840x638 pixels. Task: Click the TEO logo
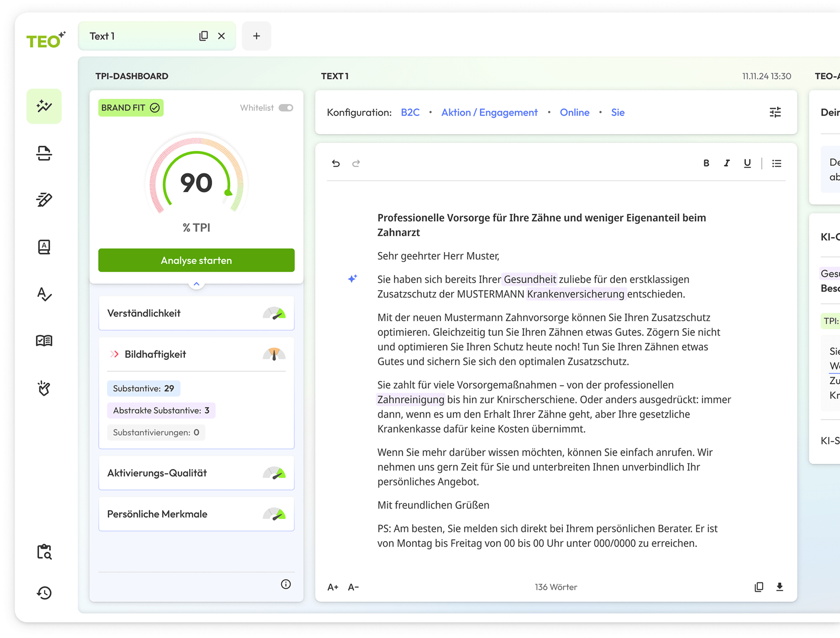(46, 40)
